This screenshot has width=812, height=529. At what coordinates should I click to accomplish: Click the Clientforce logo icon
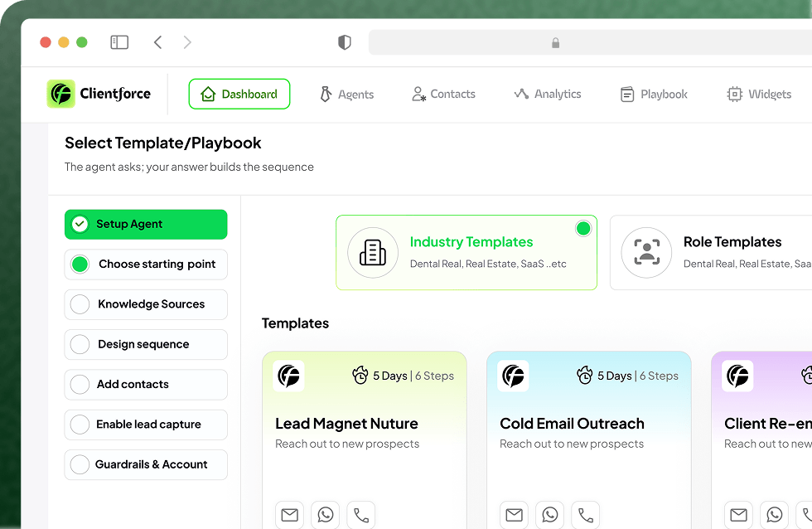click(x=60, y=94)
